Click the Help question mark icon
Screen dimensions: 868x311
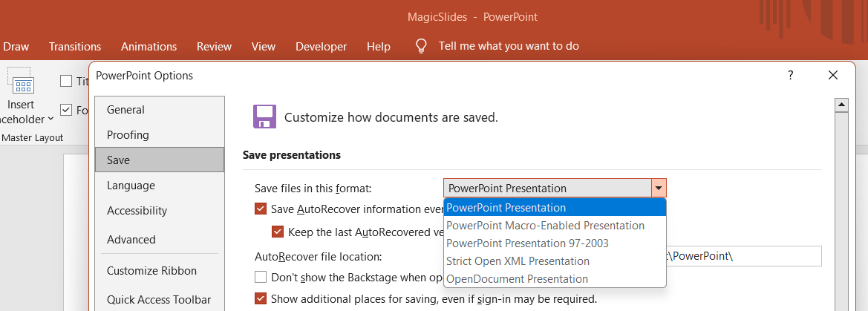pos(791,75)
